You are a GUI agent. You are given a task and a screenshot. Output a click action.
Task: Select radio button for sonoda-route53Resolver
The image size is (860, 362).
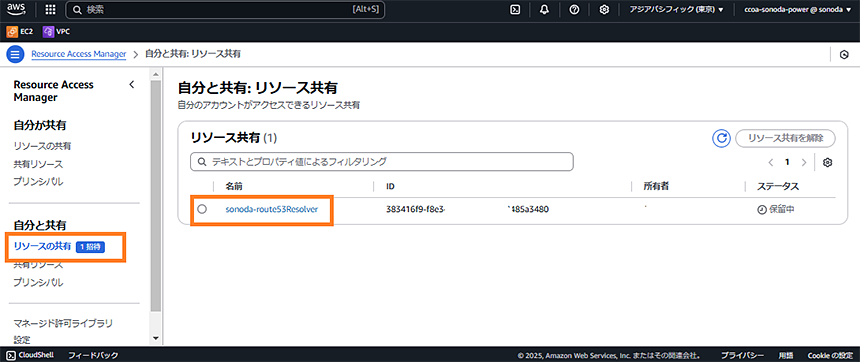click(x=202, y=209)
